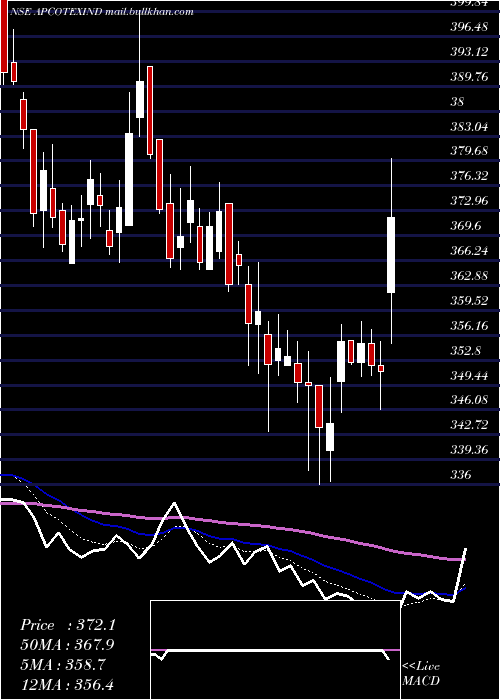The width and height of the screenshot is (500, 700).
Task: Click the 356.16 price axis label
Action: 469,326
